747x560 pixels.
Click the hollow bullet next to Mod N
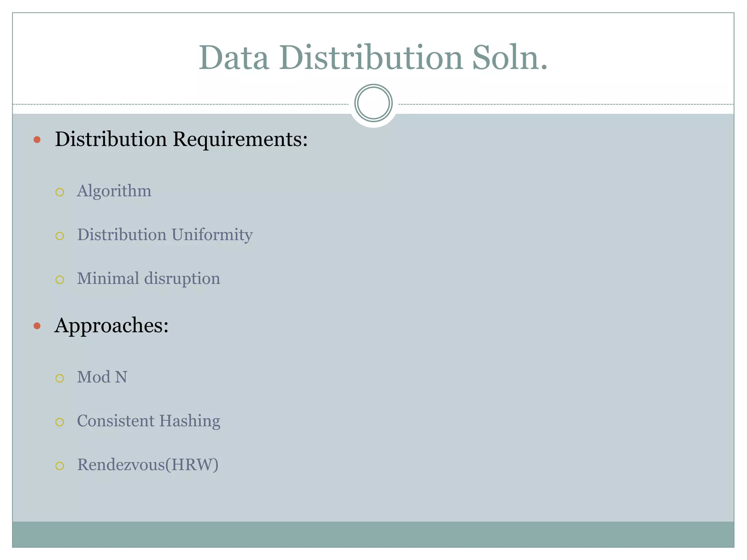(x=60, y=378)
